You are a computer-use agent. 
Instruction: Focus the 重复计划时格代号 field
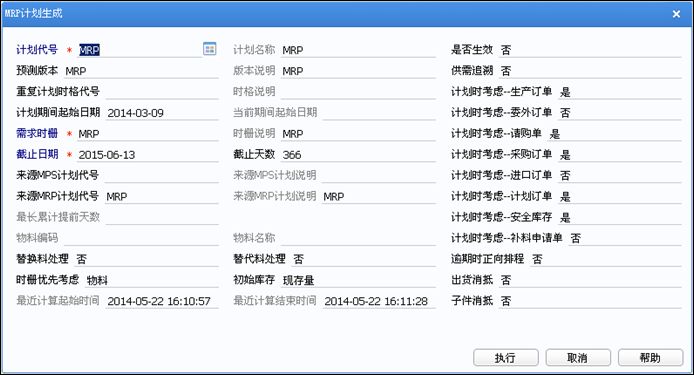coord(162,92)
